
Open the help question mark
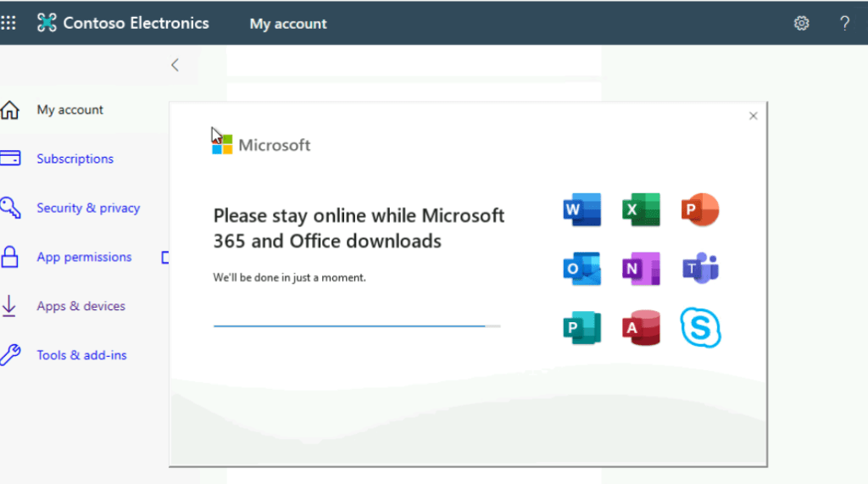844,23
